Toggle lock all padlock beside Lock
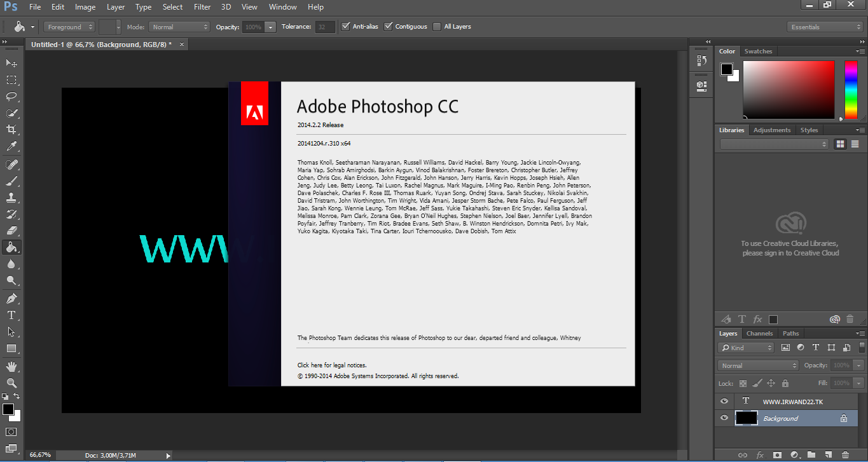The image size is (868, 462). [785, 383]
